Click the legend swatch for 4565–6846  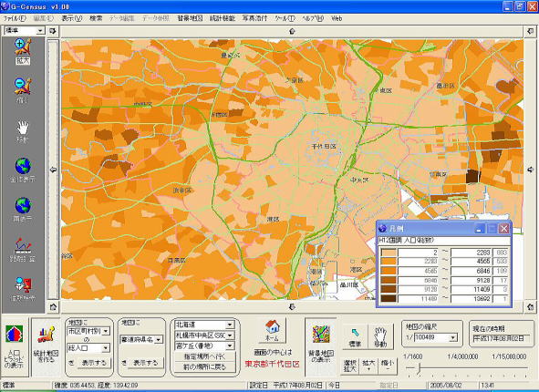(389, 271)
